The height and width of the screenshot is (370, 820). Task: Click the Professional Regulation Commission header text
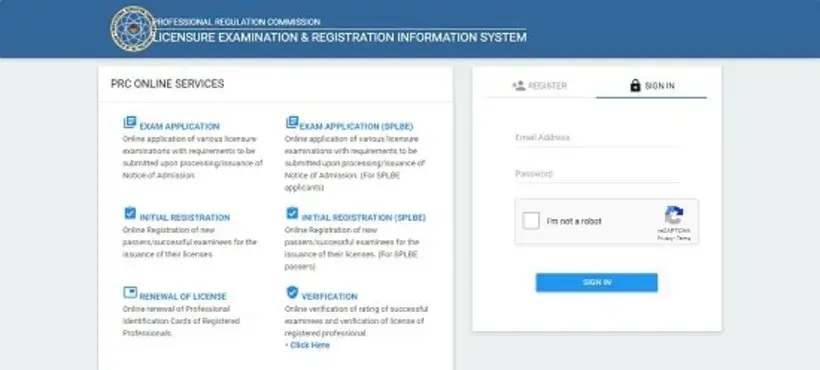(x=236, y=22)
